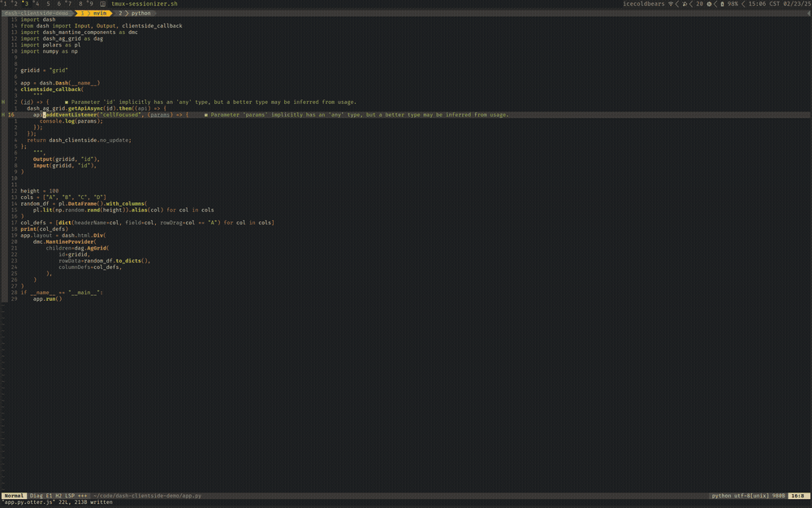Click the "app.py.otter.js" written message

(x=57, y=501)
